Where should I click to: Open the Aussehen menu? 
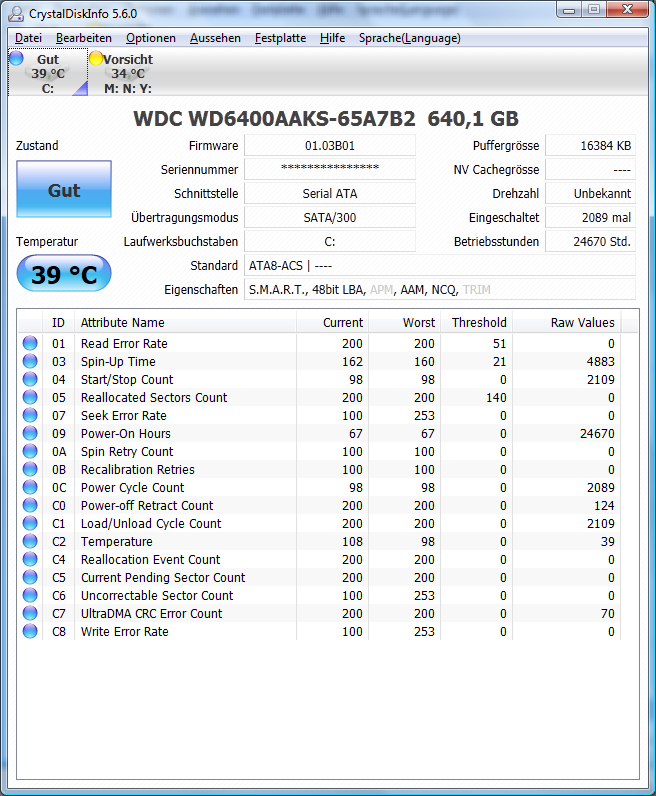(x=215, y=38)
